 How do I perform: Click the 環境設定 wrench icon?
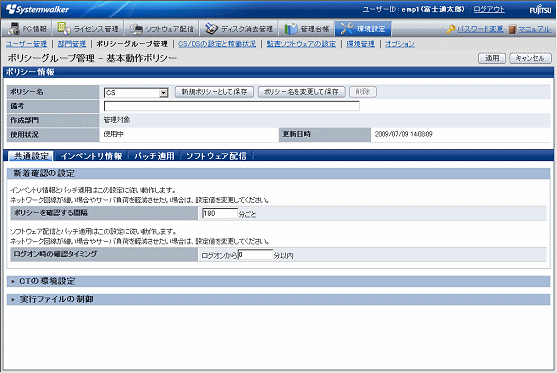click(x=346, y=28)
